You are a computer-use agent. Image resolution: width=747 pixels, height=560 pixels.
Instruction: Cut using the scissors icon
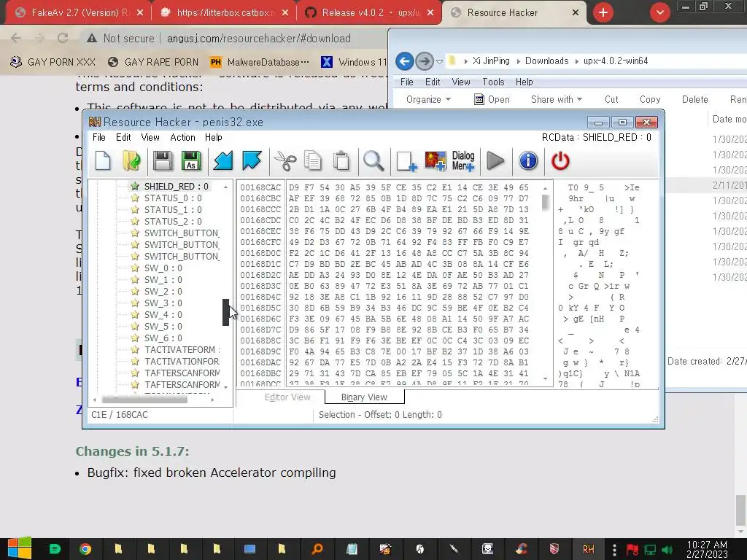pyautogui.click(x=285, y=161)
